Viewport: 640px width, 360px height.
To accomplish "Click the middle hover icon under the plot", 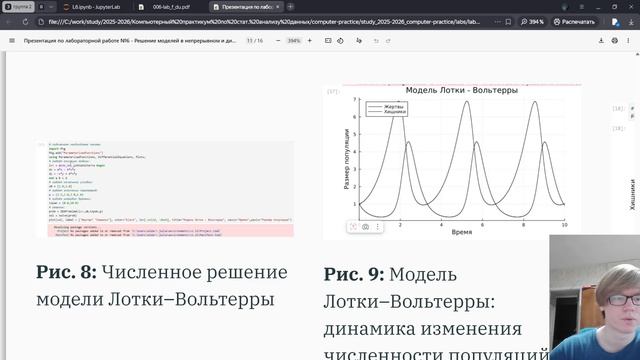I will pyautogui.click(x=365, y=227).
